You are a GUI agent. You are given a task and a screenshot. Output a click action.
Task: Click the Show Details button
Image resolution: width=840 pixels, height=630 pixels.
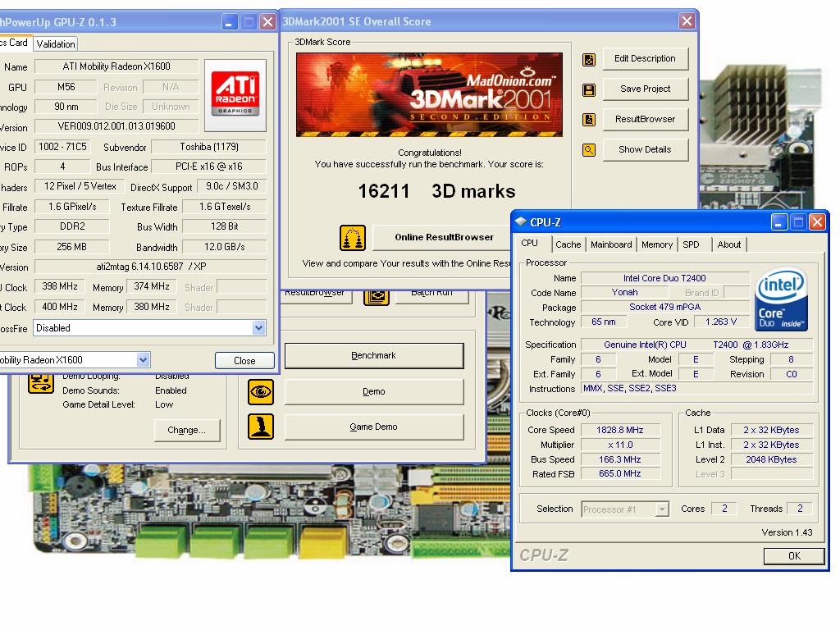645,149
